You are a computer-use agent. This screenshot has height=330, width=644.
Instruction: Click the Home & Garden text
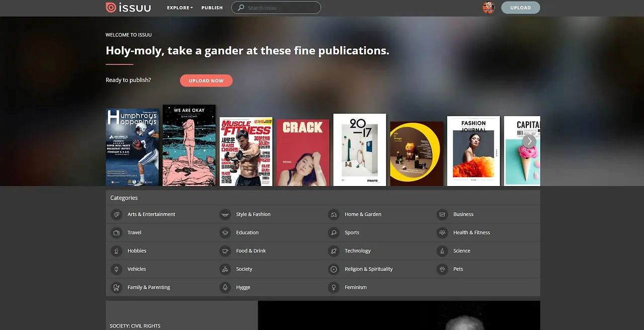point(363,214)
